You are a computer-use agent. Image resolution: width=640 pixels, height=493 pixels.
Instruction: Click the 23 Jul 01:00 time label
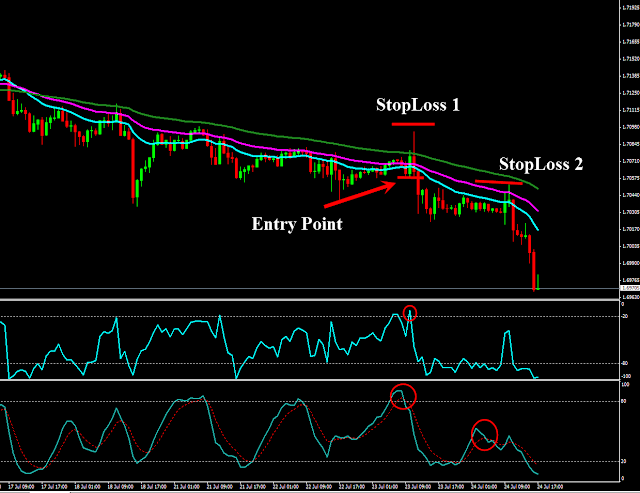pos(385,487)
